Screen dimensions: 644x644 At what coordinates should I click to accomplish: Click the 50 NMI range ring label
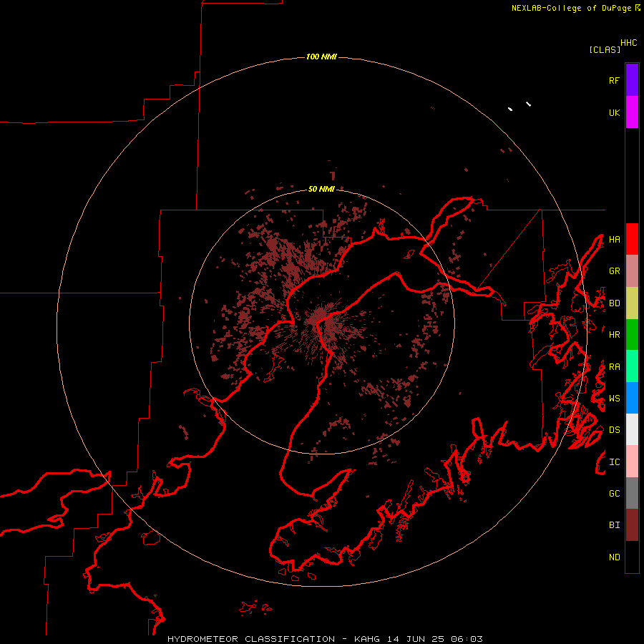(321, 190)
